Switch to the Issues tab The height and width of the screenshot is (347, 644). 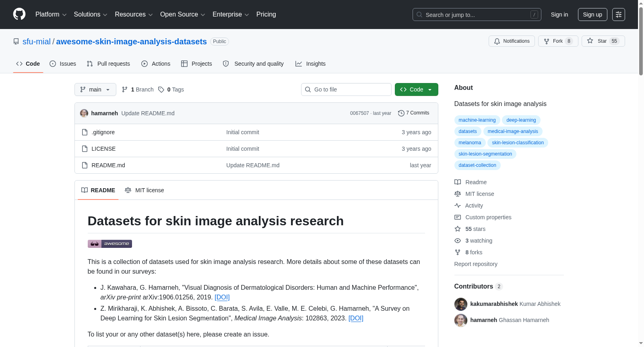pos(63,64)
